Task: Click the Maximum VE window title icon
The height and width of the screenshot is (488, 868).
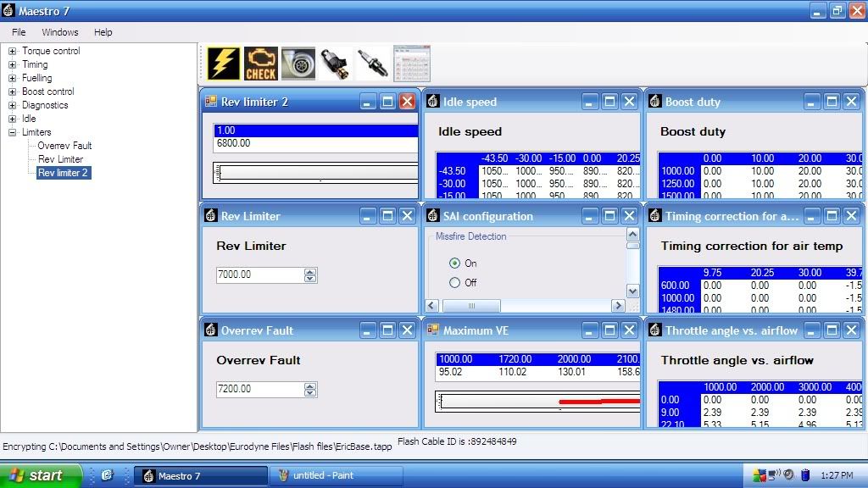Action: (x=433, y=330)
